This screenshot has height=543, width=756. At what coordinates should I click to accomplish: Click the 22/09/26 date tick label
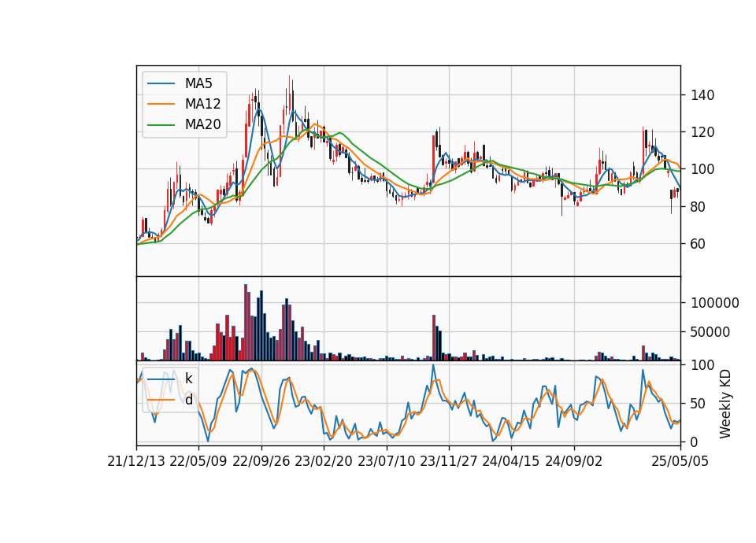pyautogui.click(x=261, y=461)
